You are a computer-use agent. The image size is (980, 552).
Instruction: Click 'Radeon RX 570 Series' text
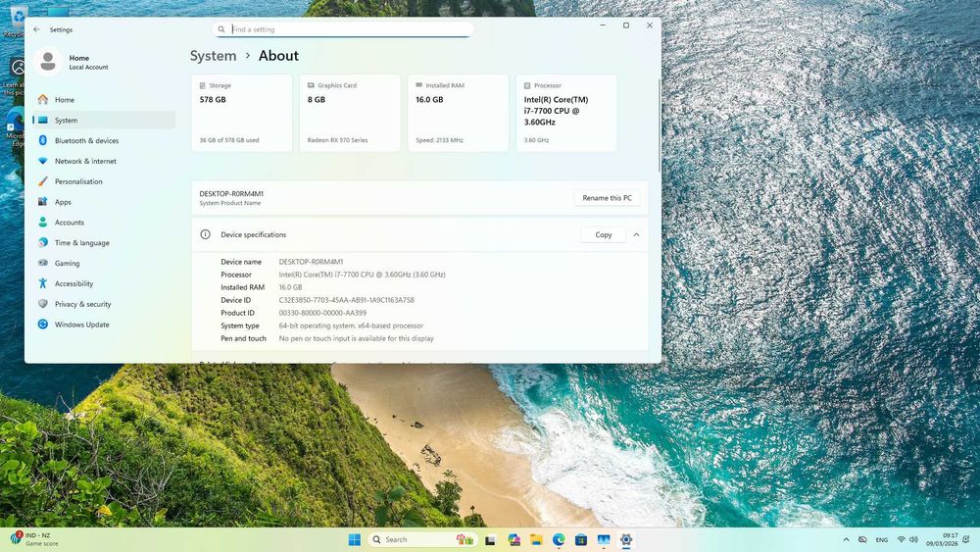coord(337,140)
